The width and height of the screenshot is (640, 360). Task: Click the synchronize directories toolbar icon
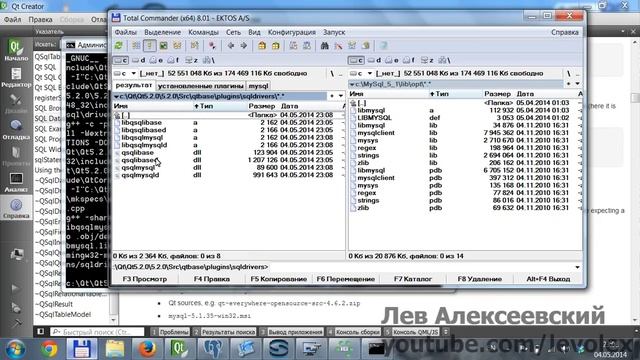pos(352,46)
